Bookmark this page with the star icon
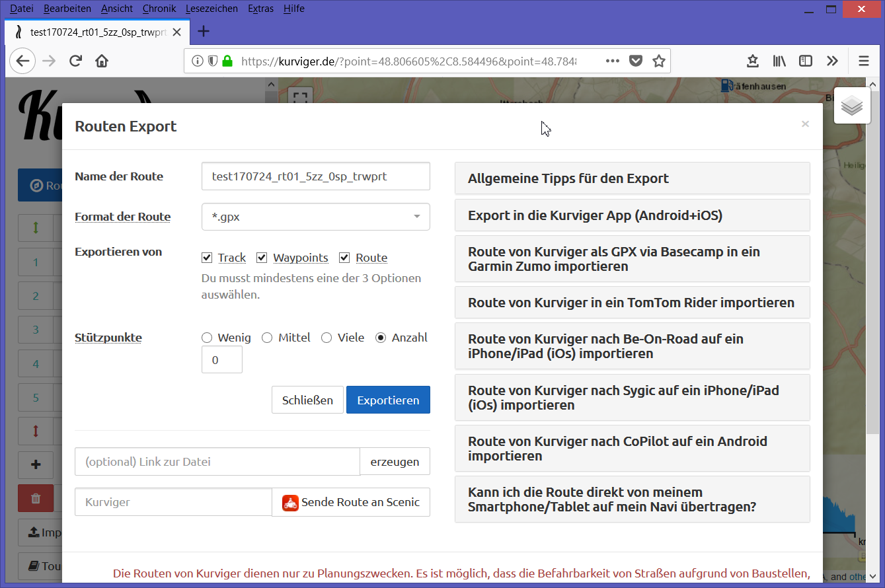Viewport: 885px width, 588px height. pos(658,61)
